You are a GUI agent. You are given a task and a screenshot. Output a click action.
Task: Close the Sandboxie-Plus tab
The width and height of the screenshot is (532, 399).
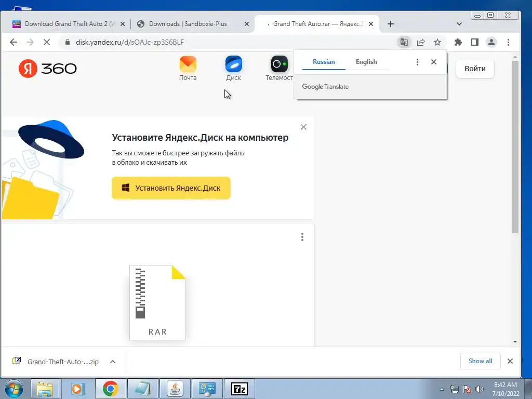[247, 24]
